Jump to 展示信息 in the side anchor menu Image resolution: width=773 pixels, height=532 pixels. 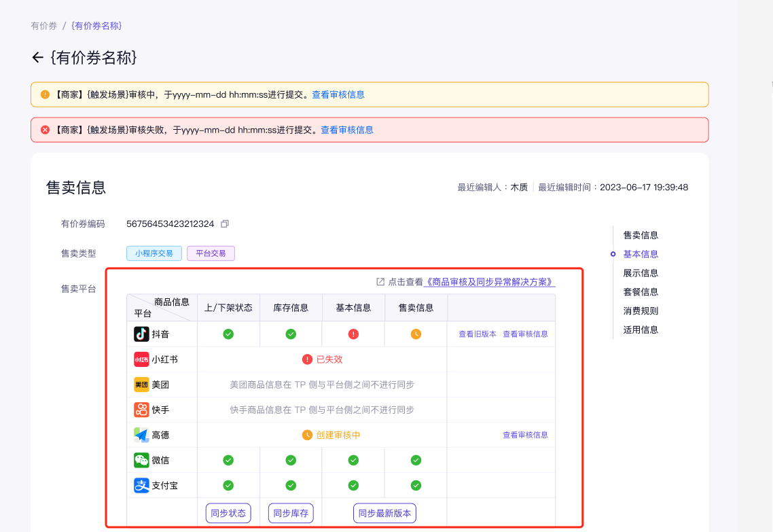(x=641, y=273)
